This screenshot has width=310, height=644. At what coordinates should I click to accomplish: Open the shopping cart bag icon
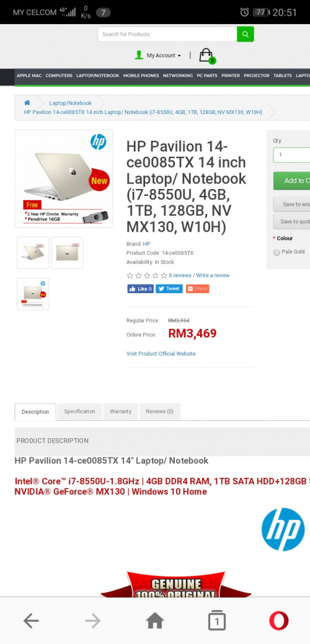pyautogui.click(x=206, y=55)
